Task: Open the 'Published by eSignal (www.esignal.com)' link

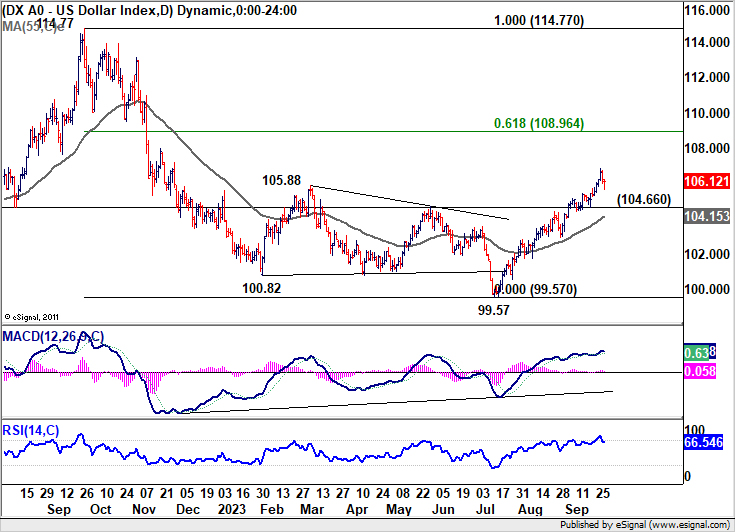Action: coord(645,525)
